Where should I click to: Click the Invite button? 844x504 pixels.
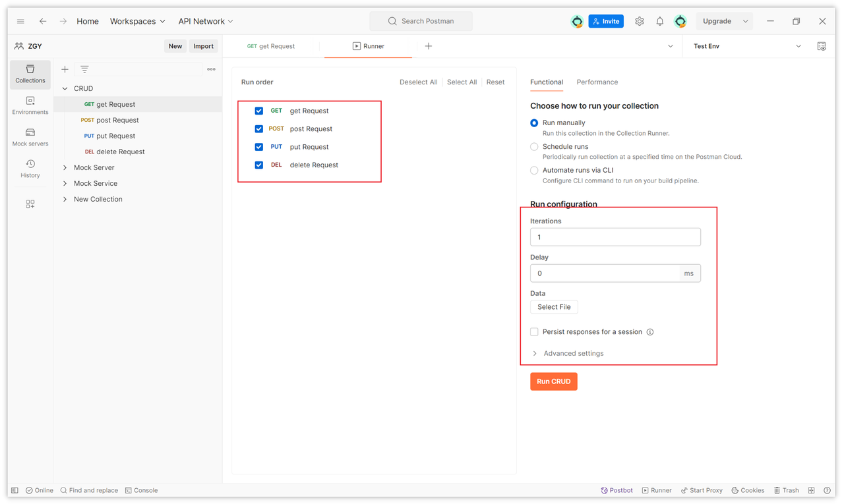click(x=606, y=21)
